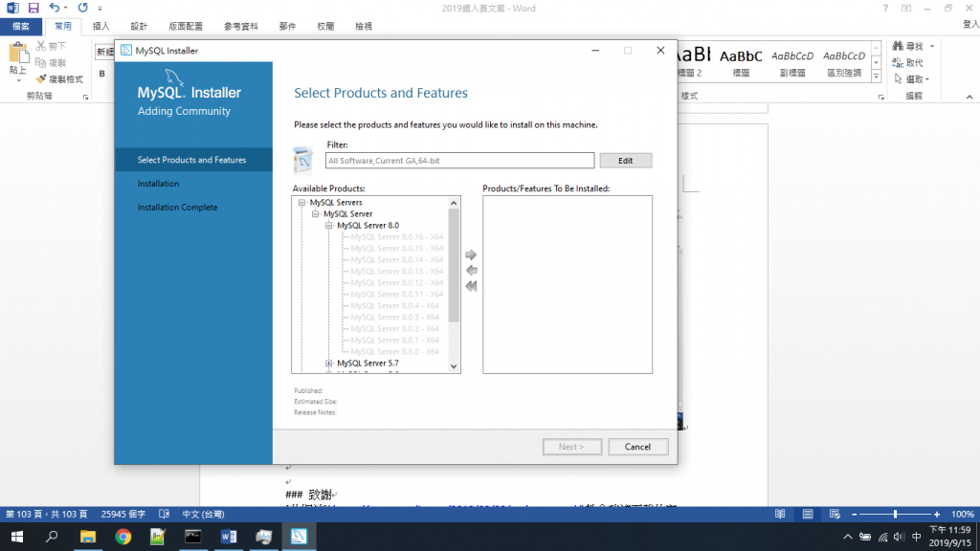Collapse the Word ribbon
The height and width of the screenshot is (551, 980).
point(969,97)
